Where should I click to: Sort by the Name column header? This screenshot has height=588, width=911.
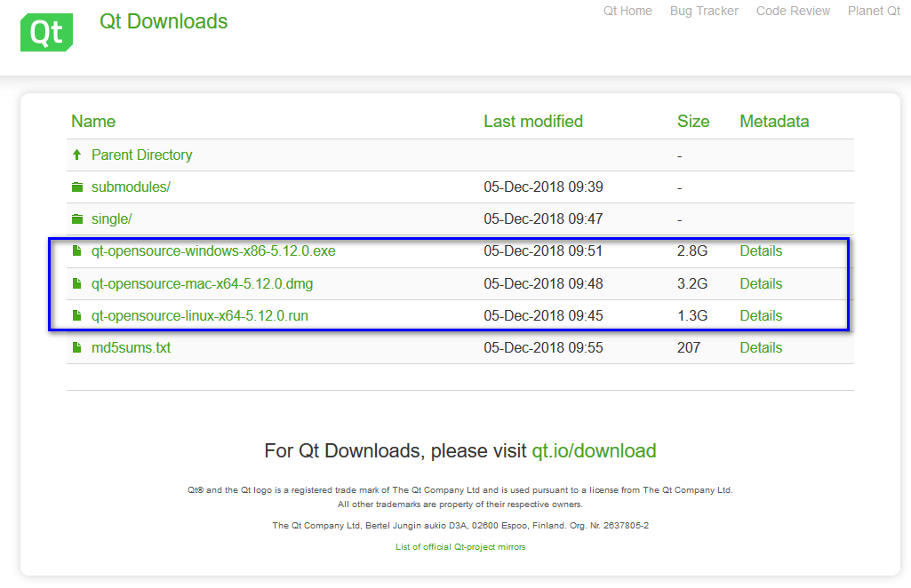point(93,122)
